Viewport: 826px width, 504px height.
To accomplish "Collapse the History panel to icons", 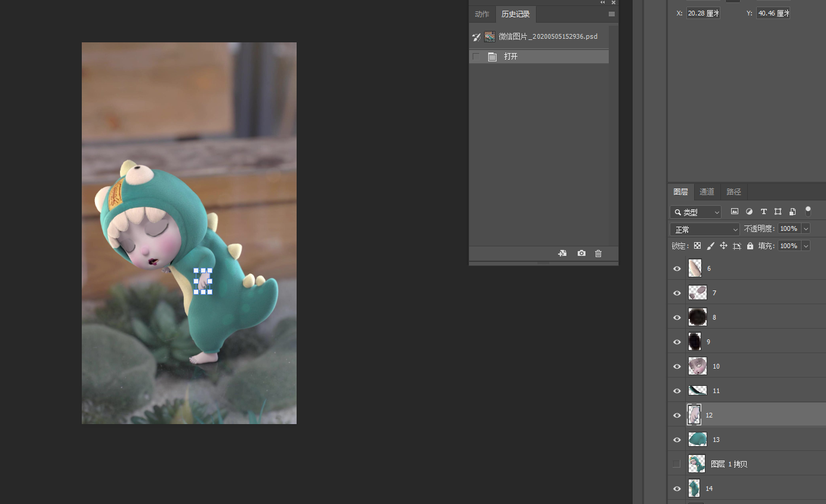I will 603,2.
